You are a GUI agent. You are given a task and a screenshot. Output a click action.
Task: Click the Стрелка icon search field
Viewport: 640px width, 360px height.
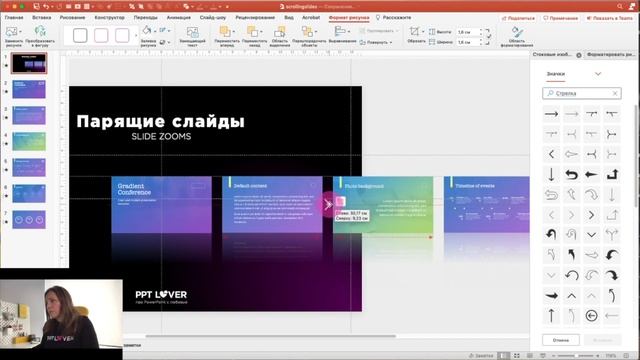pos(582,93)
